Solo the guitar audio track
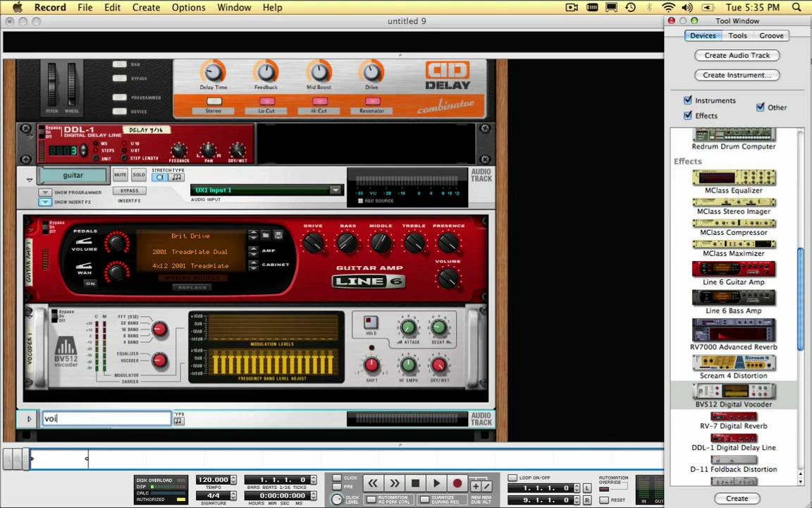 pos(139,175)
